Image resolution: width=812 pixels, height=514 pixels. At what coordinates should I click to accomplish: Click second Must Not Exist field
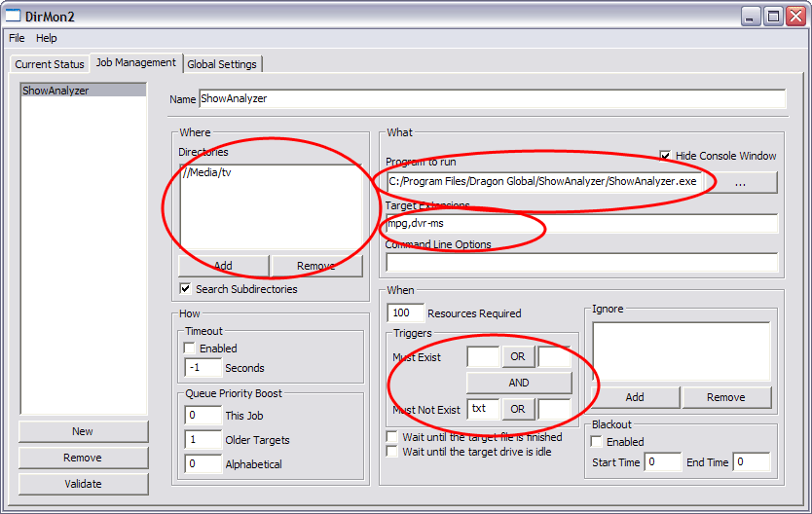pos(554,409)
